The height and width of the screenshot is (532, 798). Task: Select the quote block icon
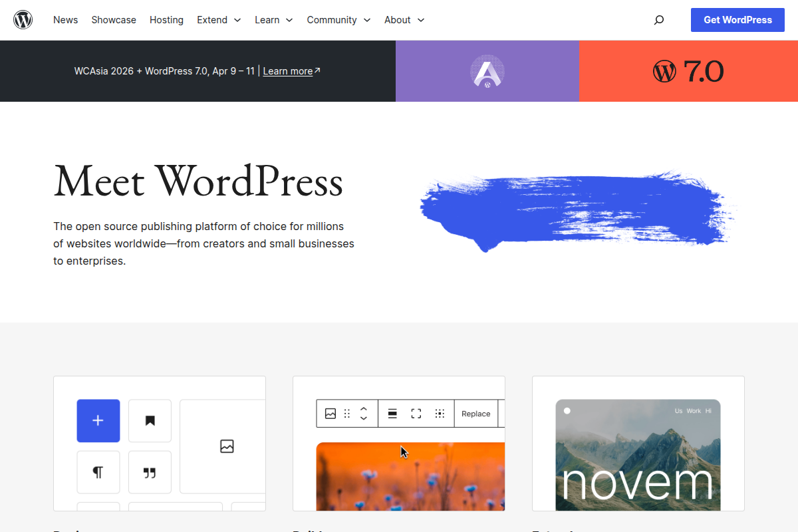[x=150, y=472]
